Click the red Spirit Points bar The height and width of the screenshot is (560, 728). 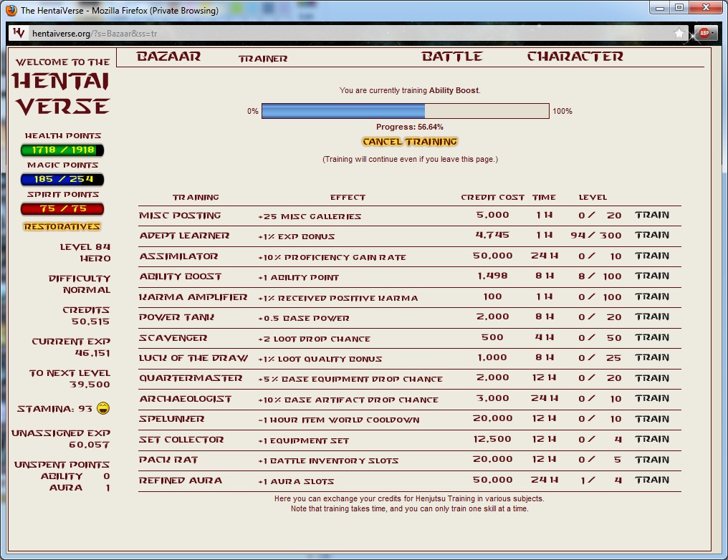[62, 209]
